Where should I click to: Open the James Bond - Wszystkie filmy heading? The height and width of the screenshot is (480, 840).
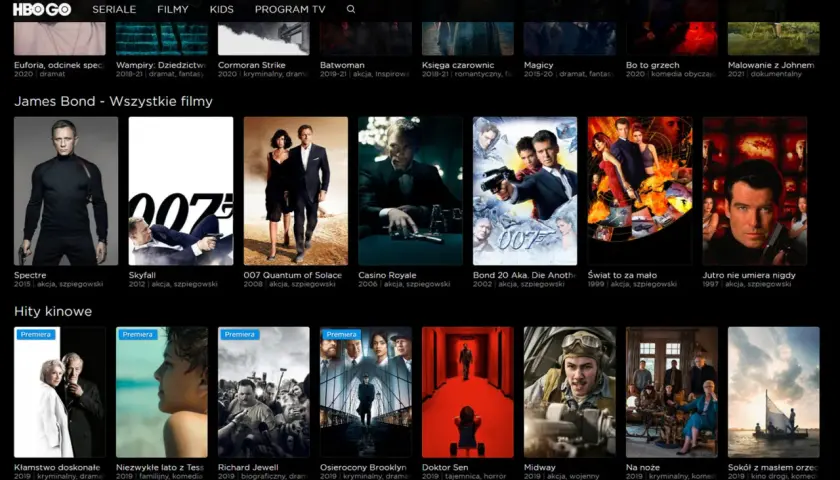click(114, 101)
